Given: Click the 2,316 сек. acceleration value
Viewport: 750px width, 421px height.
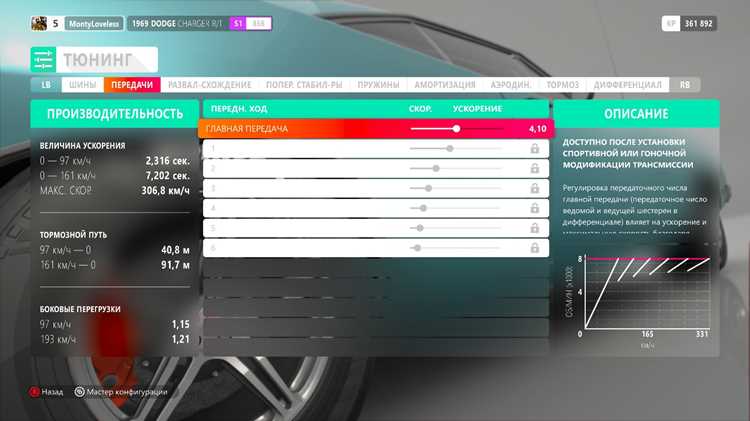Looking at the screenshot, I should click(x=167, y=161).
